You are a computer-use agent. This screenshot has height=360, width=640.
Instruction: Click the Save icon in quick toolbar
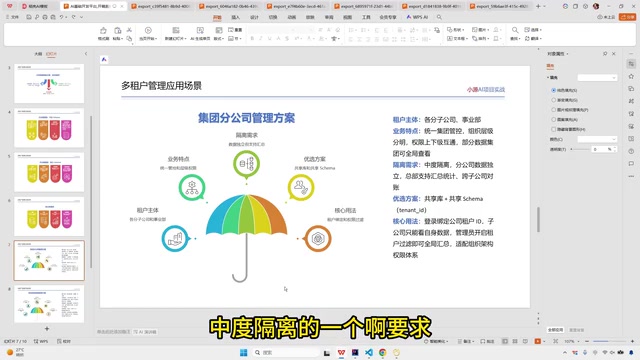(x=29, y=17)
